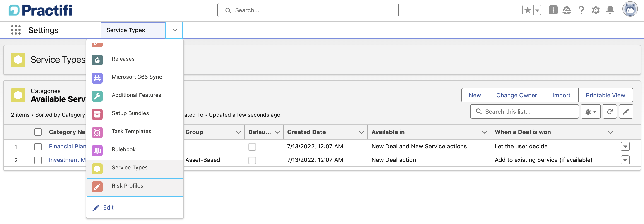Focus the Search this list field

coord(524,111)
